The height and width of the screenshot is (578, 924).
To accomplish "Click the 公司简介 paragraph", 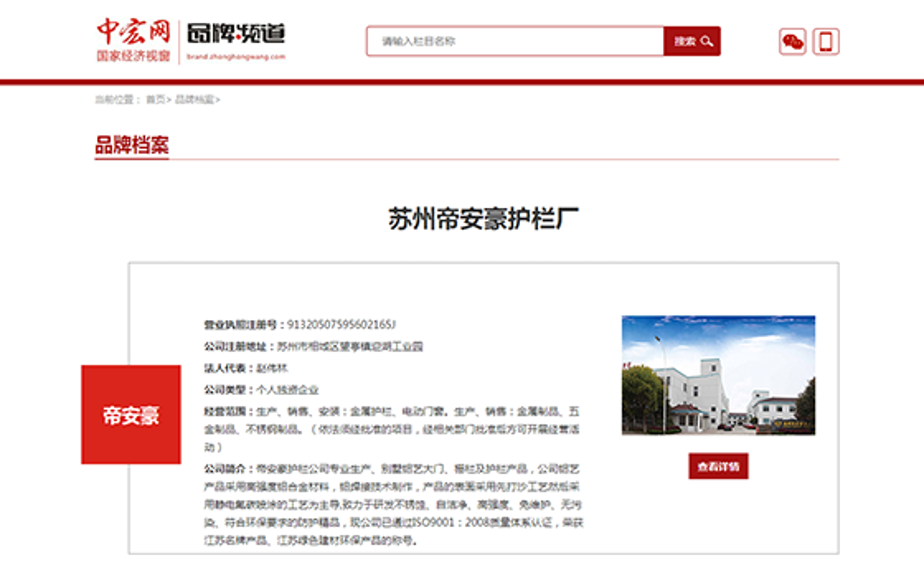I will click(394, 504).
